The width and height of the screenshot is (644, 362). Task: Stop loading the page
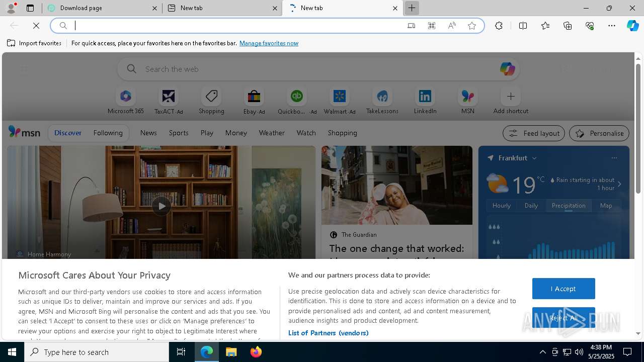coord(36,26)
